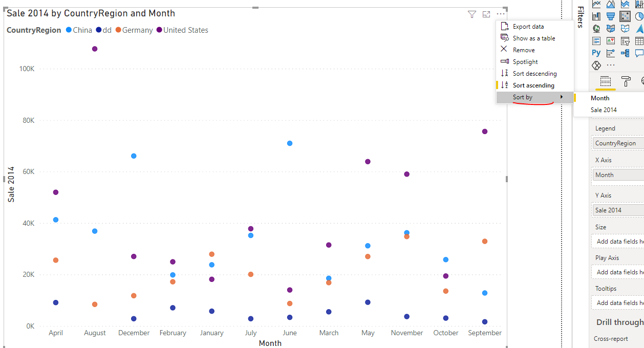The height and width of the screenshot is (348, 644).
Task: Click the Drill through heading
Action: pyautogui.click(x=620, y=322)
